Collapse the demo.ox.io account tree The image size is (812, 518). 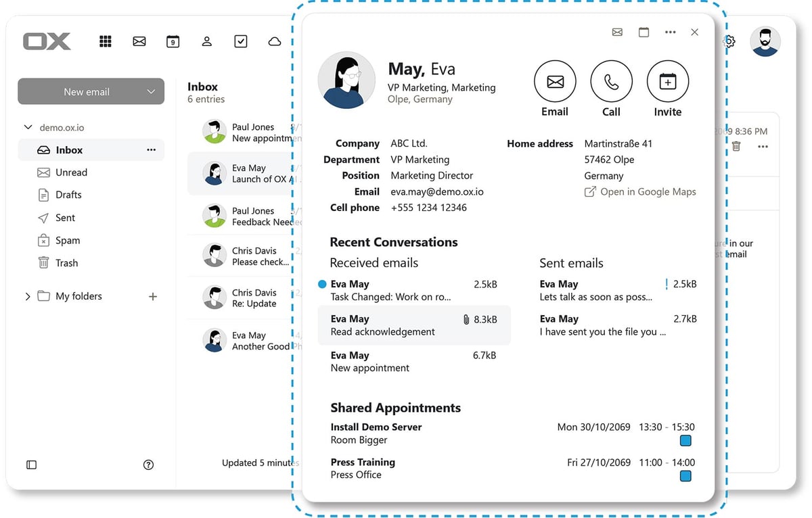tap(28, 126)
